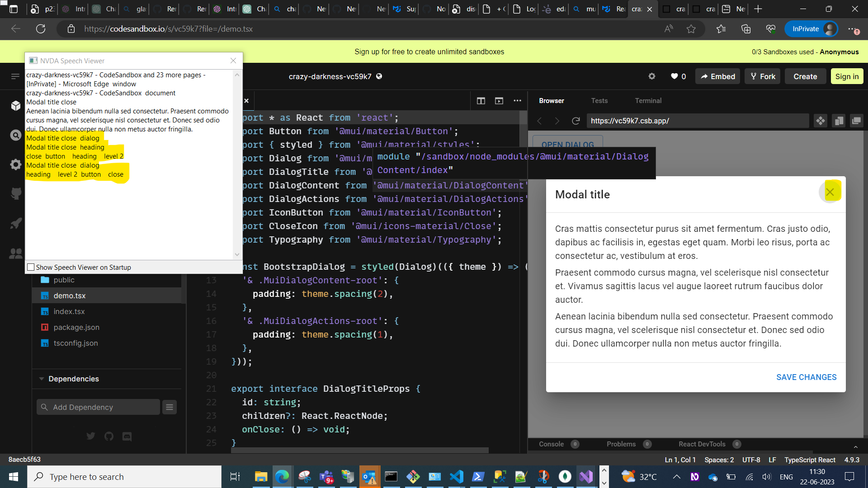Viewport: 868px width, 488px height.
Task: Switch to the Tests tab
Action: (599, 100)
